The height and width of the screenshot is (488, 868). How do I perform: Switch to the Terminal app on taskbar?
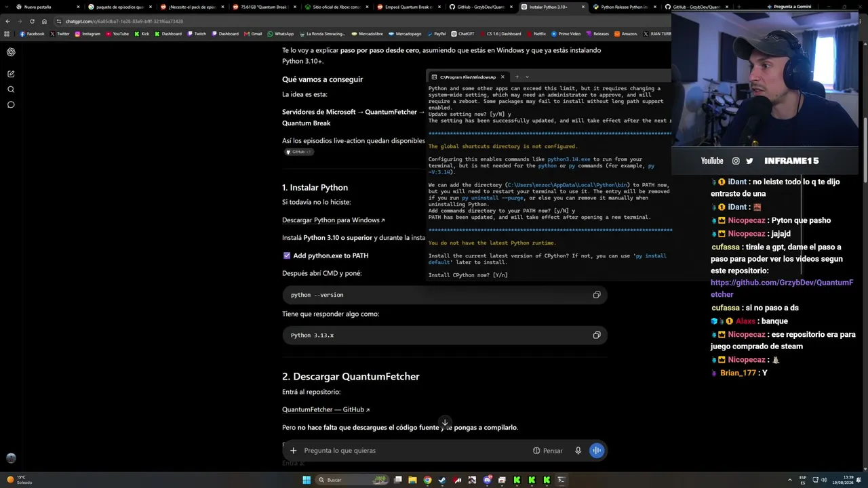click(561, 480)
